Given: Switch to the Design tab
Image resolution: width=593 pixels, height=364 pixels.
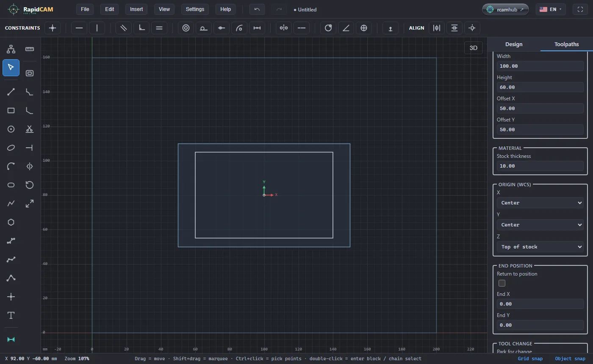Looking at the screenshot, I should coord(514,44).
